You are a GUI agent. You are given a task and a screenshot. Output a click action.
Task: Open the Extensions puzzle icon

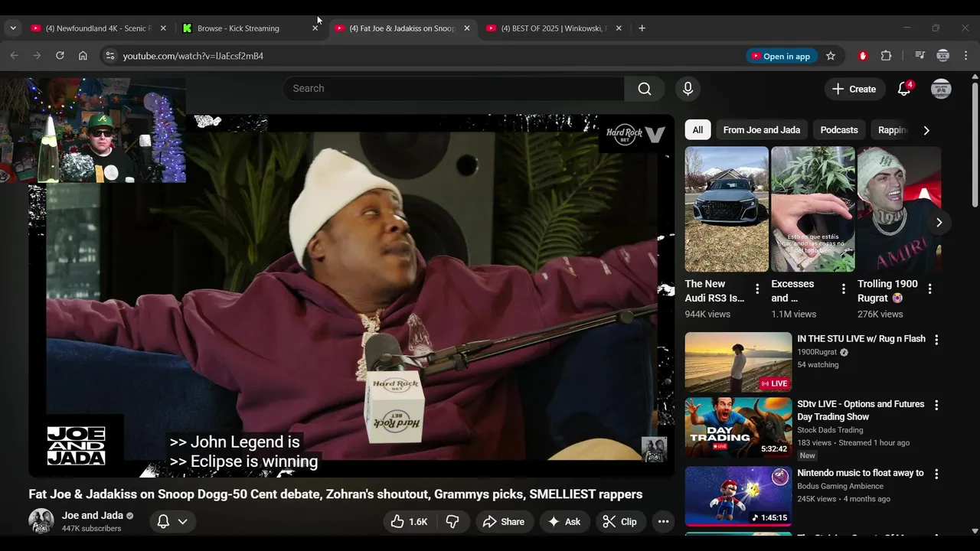coord(887,56)
